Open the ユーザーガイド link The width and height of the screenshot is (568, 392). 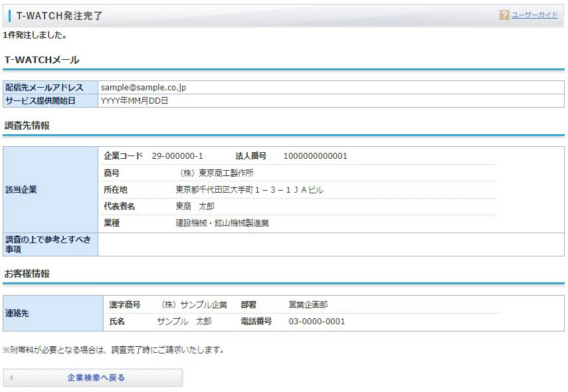(x=534, y=15)
